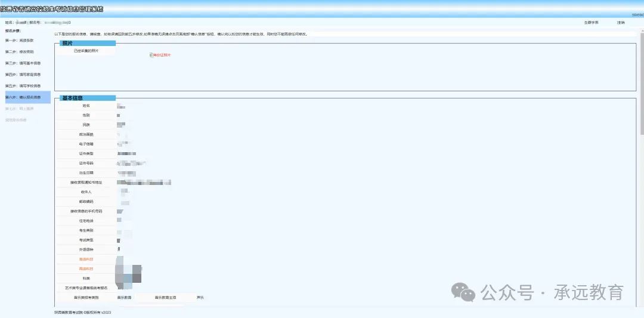
Task: Click the 声乐 value text
Action: [x=200, y=298]
